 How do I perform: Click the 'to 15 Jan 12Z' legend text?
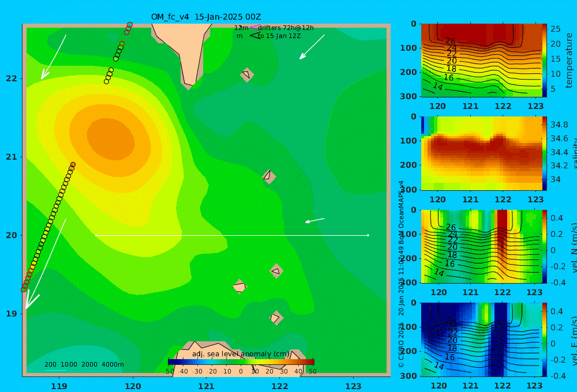click(279, 36)
